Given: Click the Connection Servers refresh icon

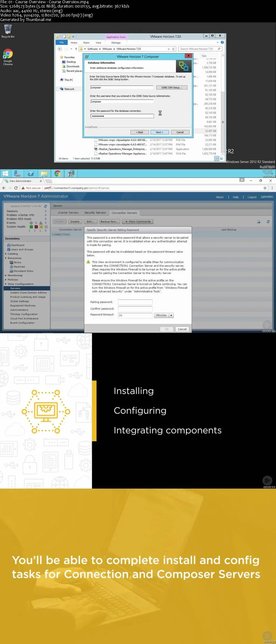Looking at the screenshot, I should coord(268,222).
